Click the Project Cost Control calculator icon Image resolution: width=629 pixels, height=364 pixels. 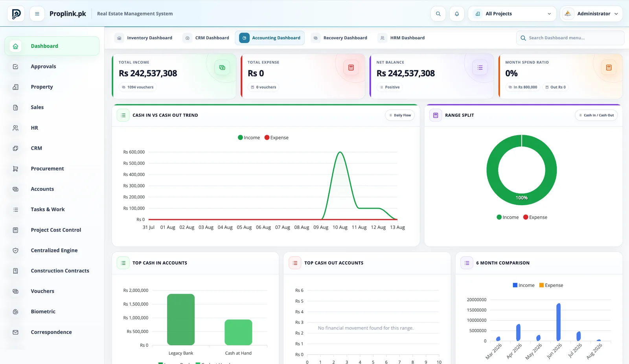pos(16,230)
